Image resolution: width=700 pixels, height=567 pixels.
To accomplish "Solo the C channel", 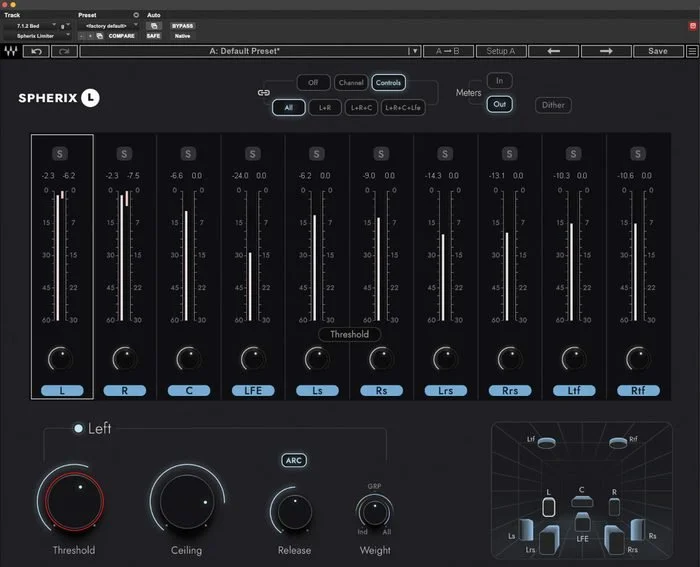I will 188,154.
